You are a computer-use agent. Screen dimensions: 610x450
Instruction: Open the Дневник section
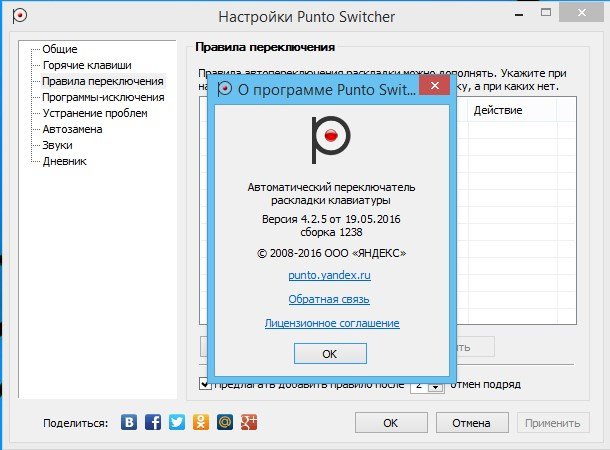click(x=65, y=161)
